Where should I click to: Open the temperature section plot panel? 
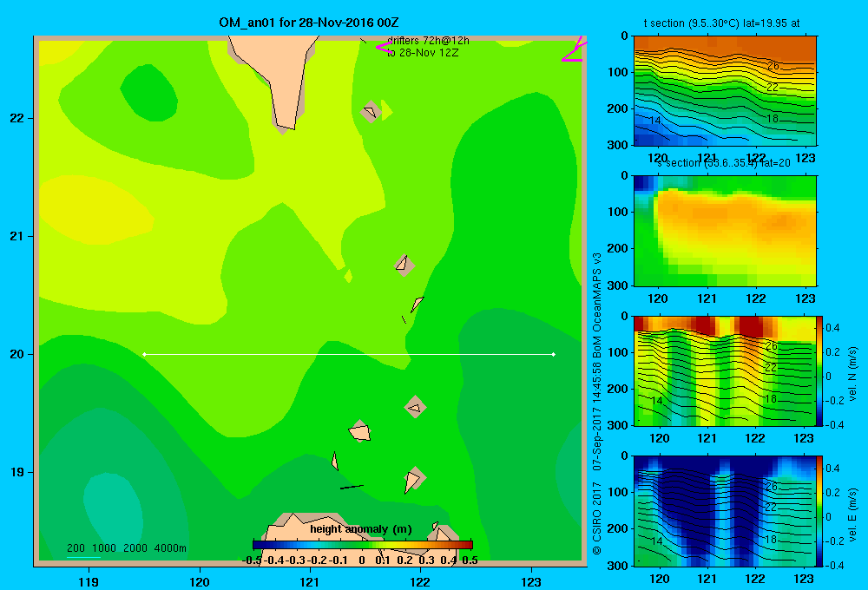725,91
